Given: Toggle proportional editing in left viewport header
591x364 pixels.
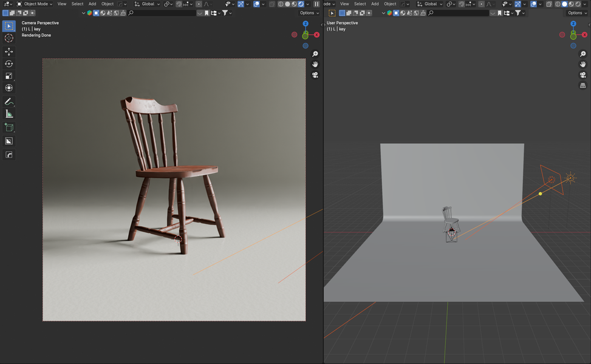Looking at the screenshot, I should (199, 4).
